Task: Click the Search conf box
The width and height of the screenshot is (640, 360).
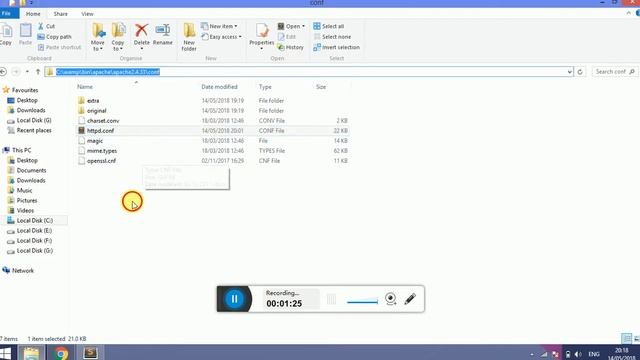Action: click(615, 72)
